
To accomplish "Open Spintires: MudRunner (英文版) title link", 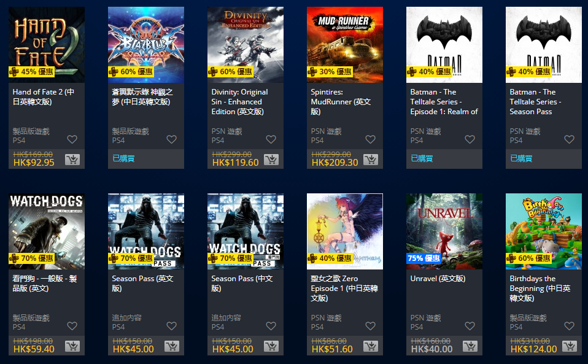I will [x=341, y=102].
